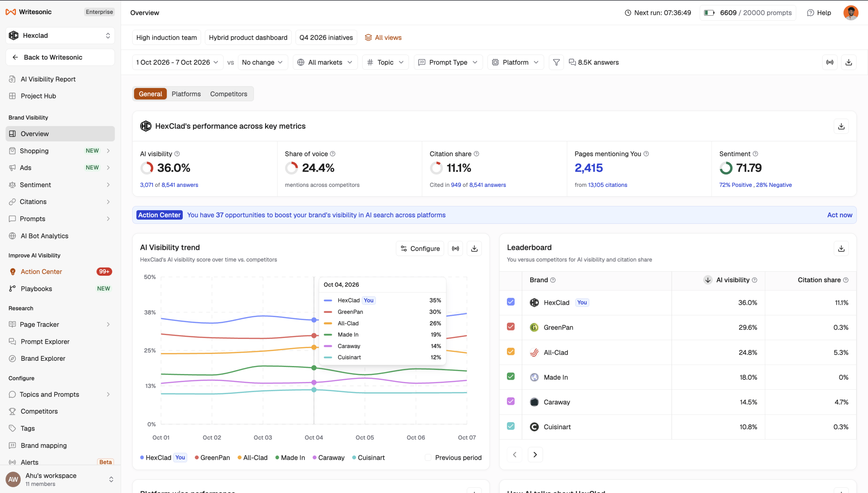The image size is (868, 493).
Task: Click the filter funnel icon
Action: coord(556,62)
